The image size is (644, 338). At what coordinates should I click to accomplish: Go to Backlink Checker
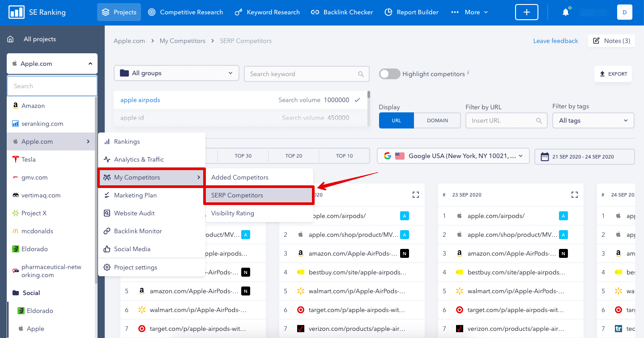tap(342, 12)
